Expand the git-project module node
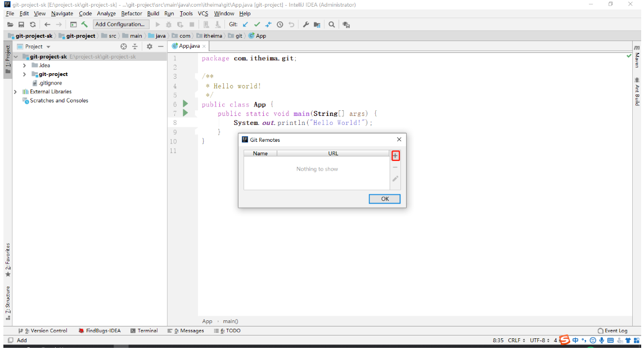Viewport: 644px width, 349px height. tap(25, 74)
